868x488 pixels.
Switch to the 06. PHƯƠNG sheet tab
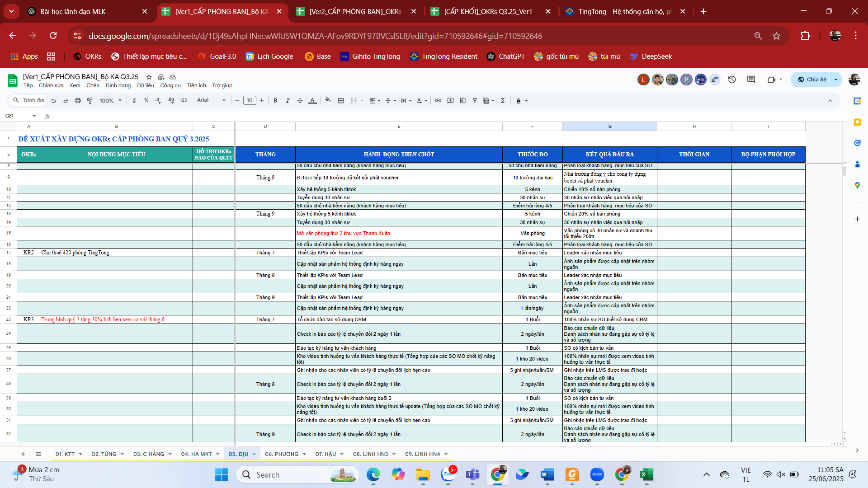click(281, 454)
